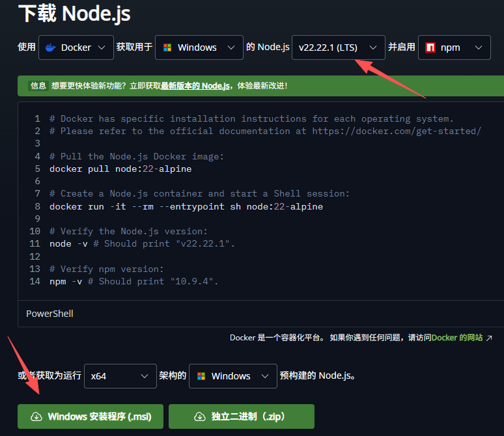Click the 下载 Node.js page heading
Image resolution: width=504 pixels, height=436 pixels.
(74, 14)
